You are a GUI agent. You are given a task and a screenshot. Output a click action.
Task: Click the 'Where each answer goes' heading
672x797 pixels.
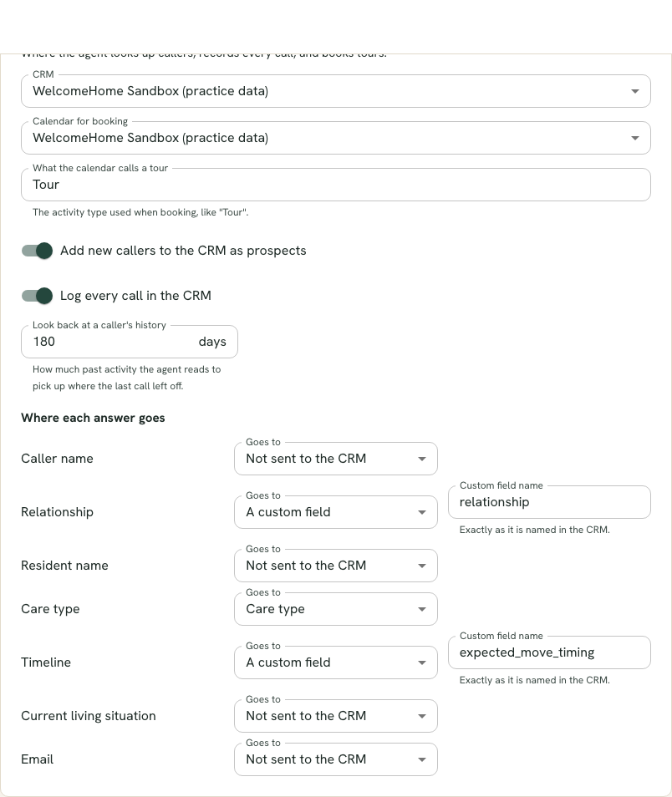[x=93, y=418]
